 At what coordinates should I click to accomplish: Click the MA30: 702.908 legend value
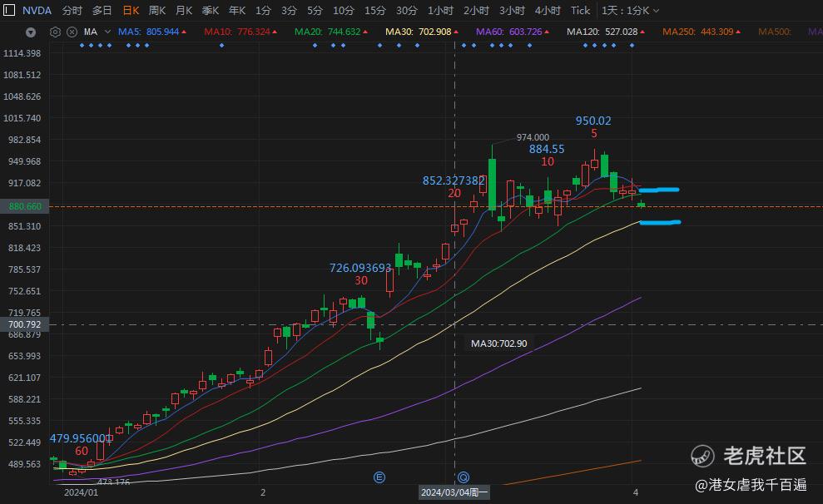[421, 32]
